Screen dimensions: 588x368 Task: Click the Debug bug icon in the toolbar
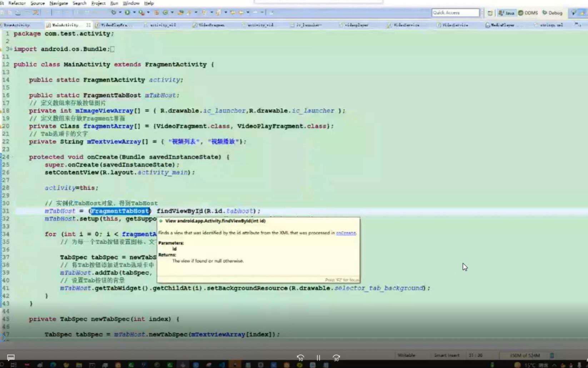(x=114, y=13)
